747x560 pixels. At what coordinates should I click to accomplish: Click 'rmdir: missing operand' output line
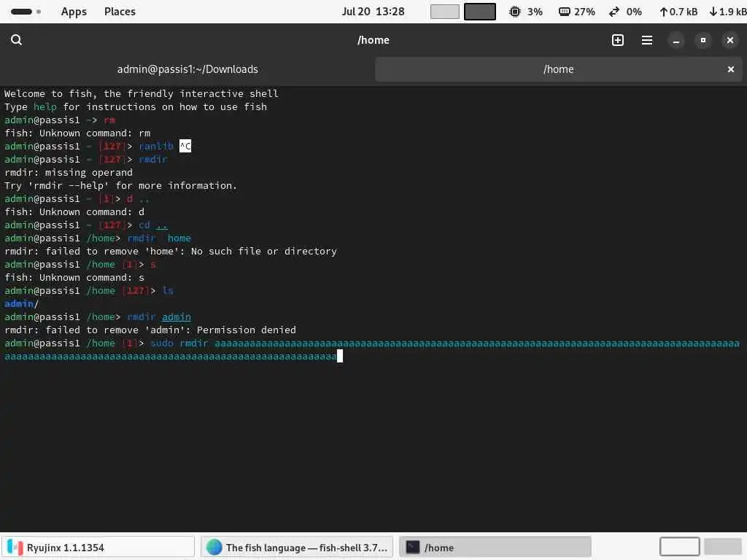point(69,173)
